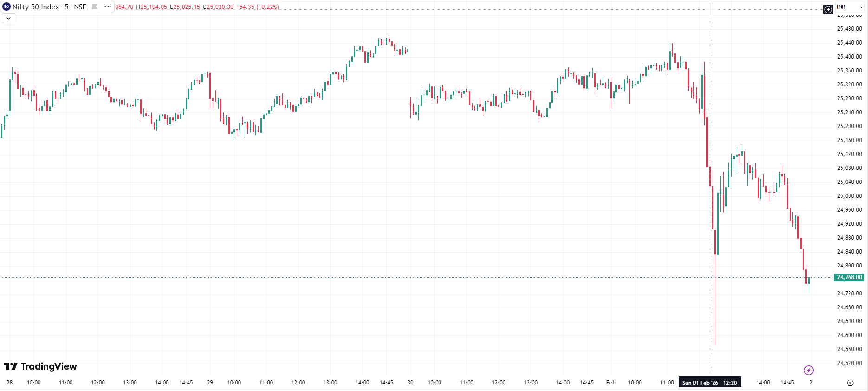868x391 pixels.
Task: Flag the Nifty 50 Index symbol
Action: 95,7
